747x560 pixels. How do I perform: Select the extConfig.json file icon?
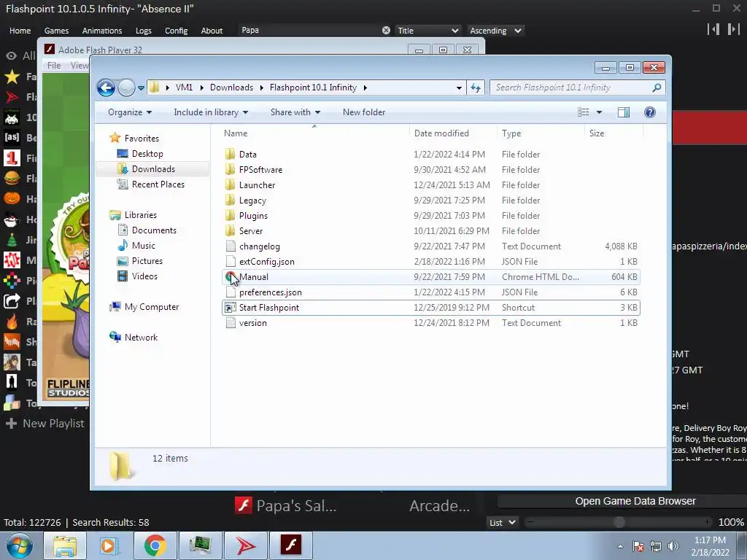(231, 262)
